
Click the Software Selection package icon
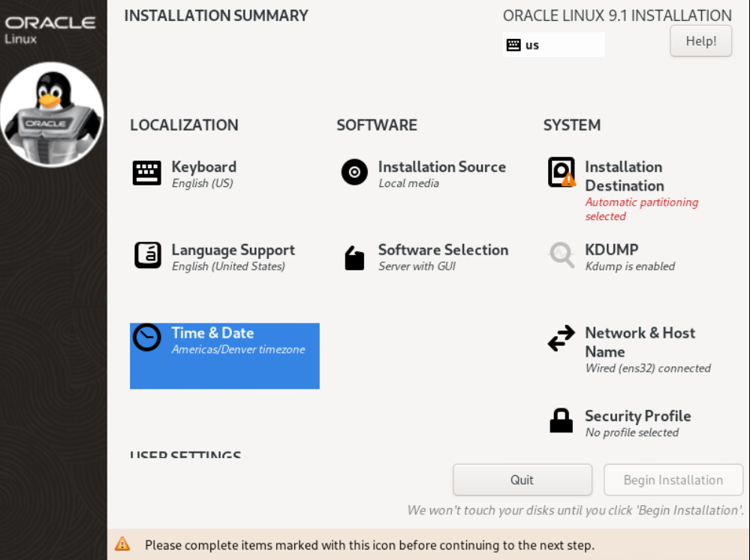coord(354,257)
